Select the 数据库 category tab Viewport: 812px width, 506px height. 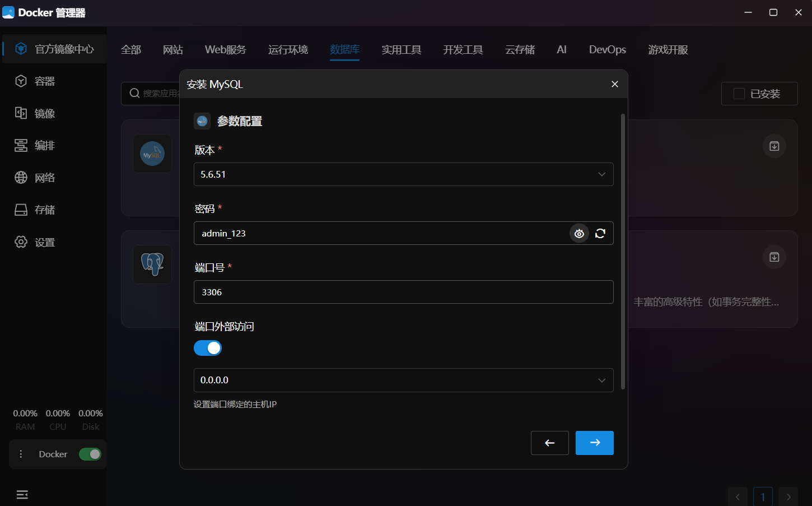[x=345, y=49]
